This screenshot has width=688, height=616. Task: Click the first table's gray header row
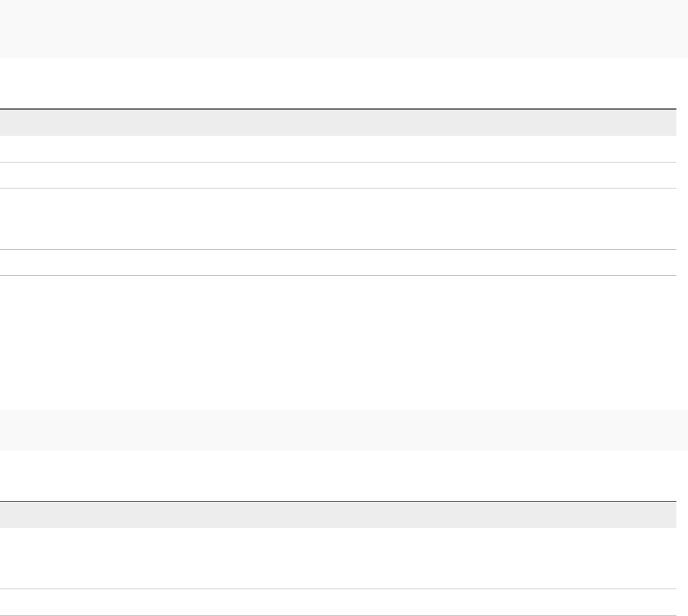click(338, 123)
